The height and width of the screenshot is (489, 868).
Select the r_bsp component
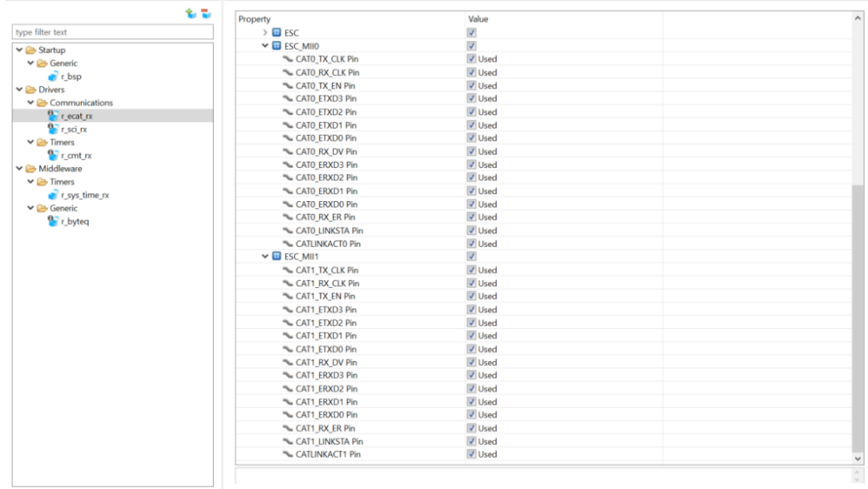pos(71,76)
